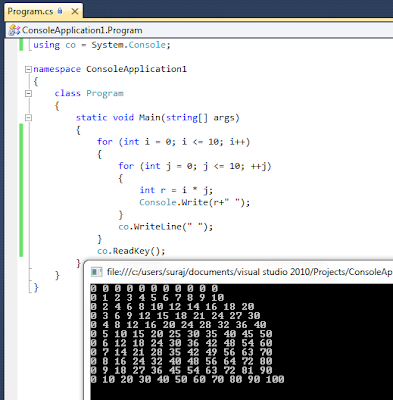This screenshot has width=393, height=400.
Task: Click 'i++' in the outer for loop
Action: (238, 142)
